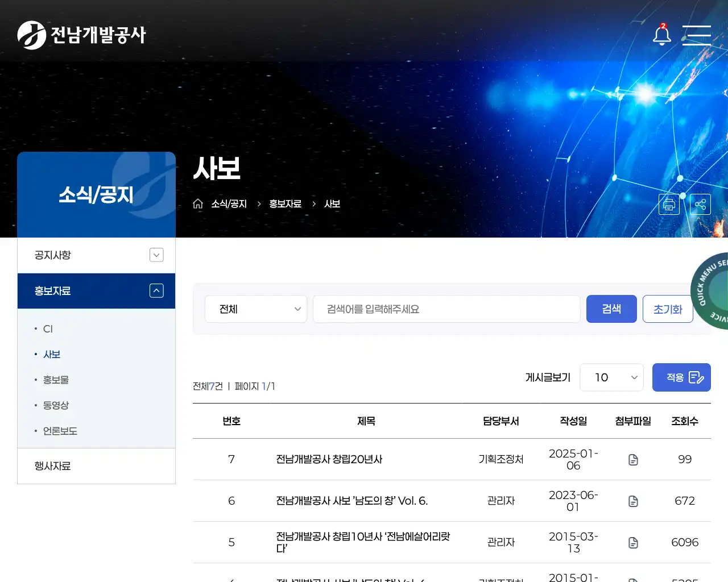Click 기획조정처 department in row 7
The width and height of the screenshot is (728, 582).
point(501,459)
